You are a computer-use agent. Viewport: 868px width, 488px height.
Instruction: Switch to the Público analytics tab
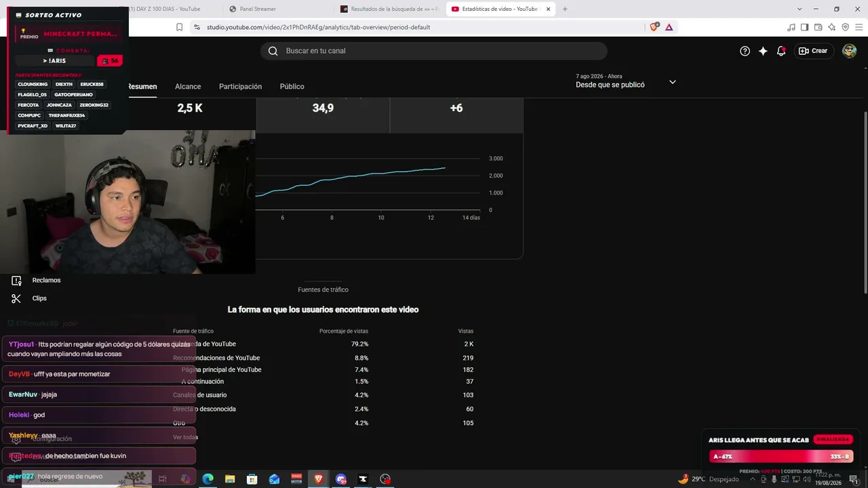click(x=292, y=87)
